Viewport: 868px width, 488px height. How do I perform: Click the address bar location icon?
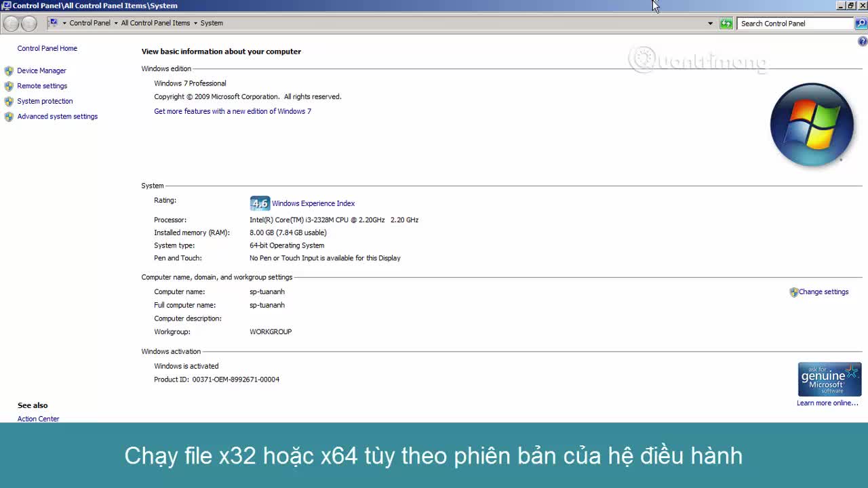coord(54,23)
